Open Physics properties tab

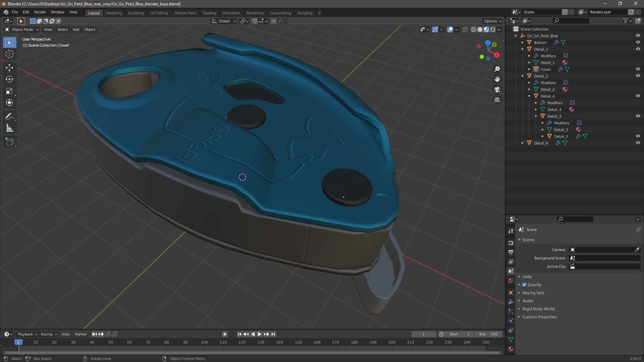pyautogui.click(x=511, y=321)
